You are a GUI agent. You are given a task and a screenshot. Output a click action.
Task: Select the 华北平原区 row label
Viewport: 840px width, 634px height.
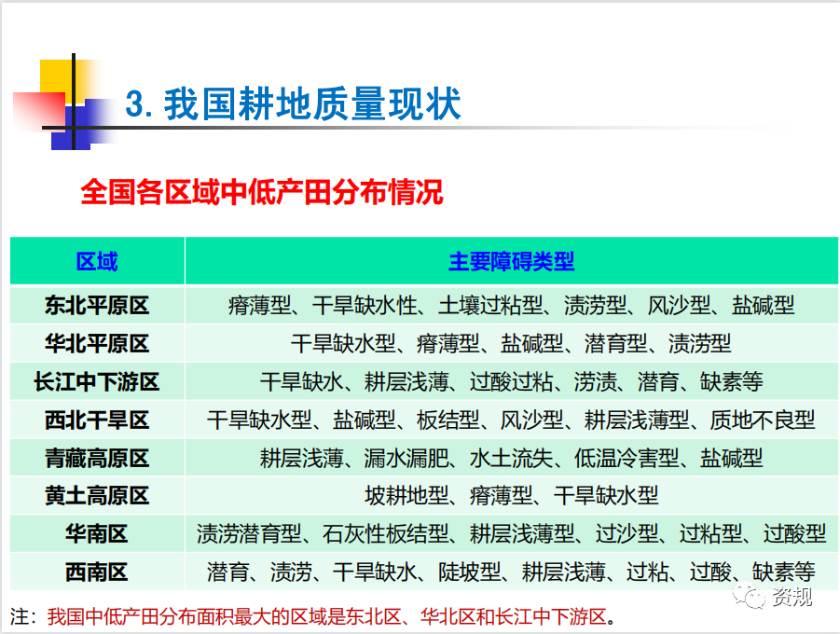pyautogui.click(x=97, y=343)
